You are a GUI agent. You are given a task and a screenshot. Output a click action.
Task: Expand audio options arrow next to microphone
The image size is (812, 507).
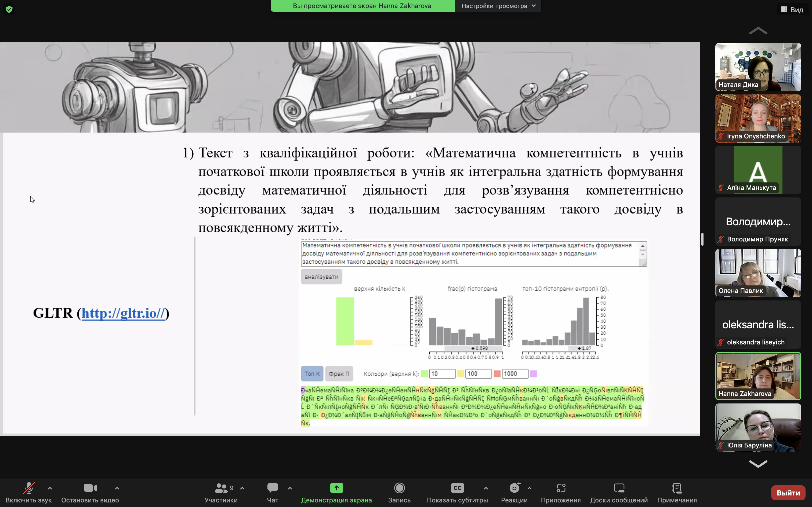[x=50, y=488]
